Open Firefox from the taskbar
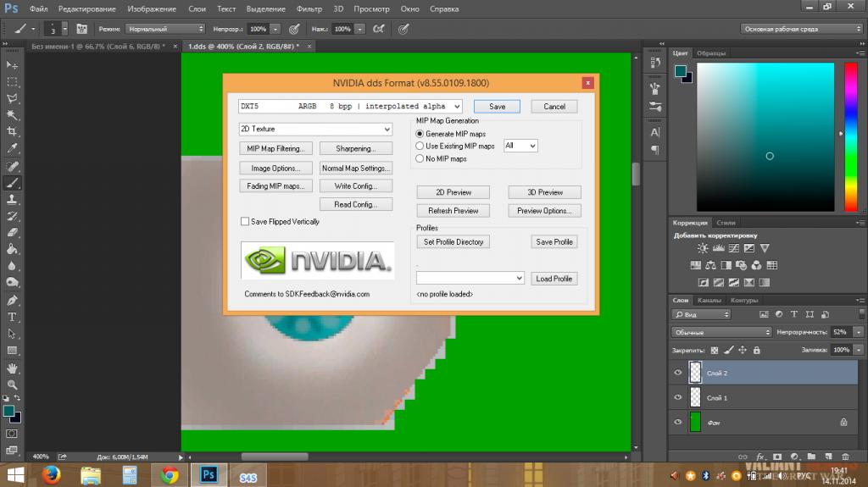Screen dimensions: 868x487 [x=53, y=475]
